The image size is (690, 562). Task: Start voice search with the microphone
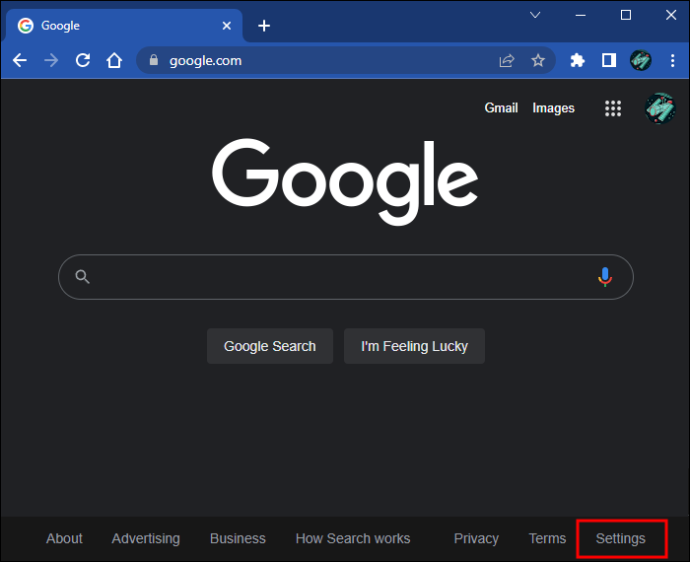(x=605, y=277)
